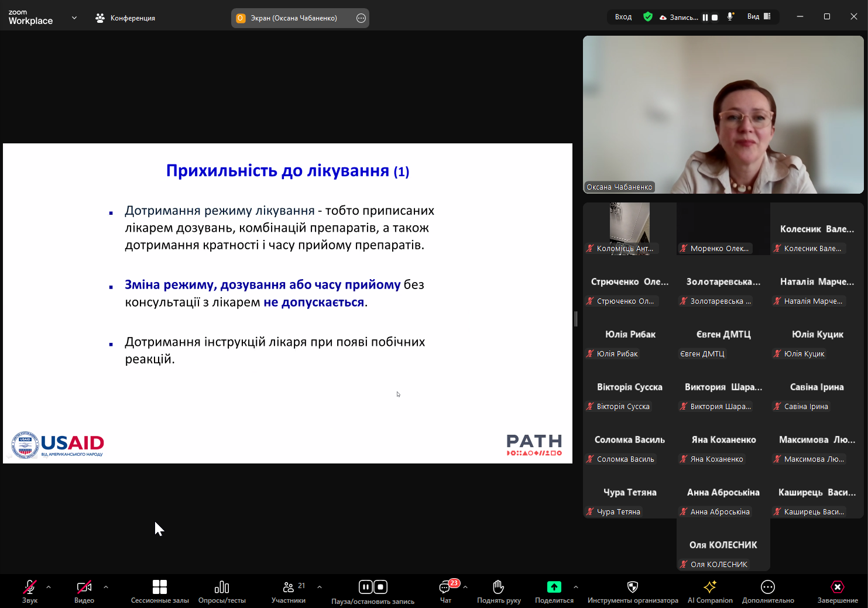Pause the recording in the bottom toolbar
Image resolution: width=868 pixels, height=608 pixels.
point(366,587)
